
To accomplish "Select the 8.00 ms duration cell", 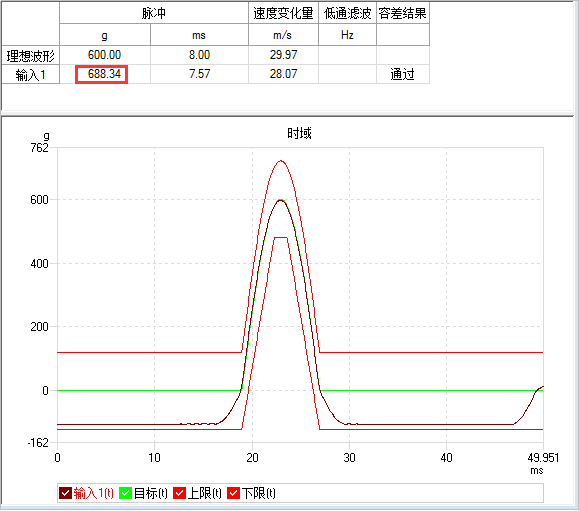I will [199, 55].
